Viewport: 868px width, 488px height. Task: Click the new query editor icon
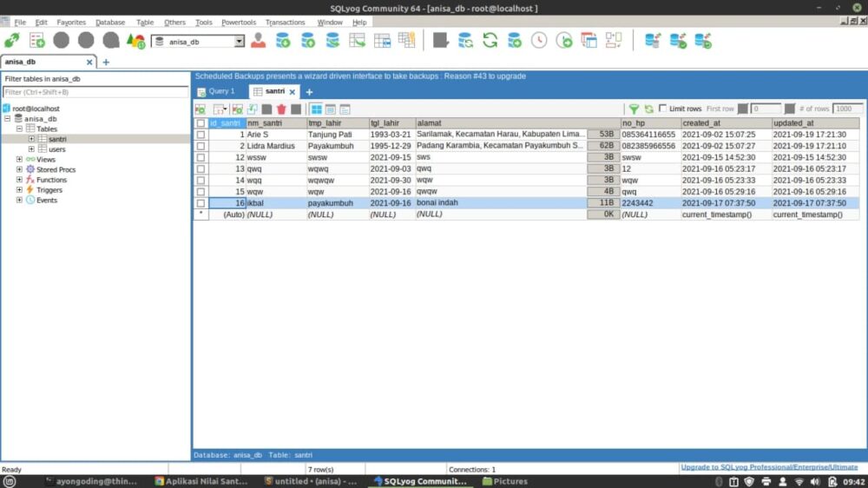[x=36, y=40]
